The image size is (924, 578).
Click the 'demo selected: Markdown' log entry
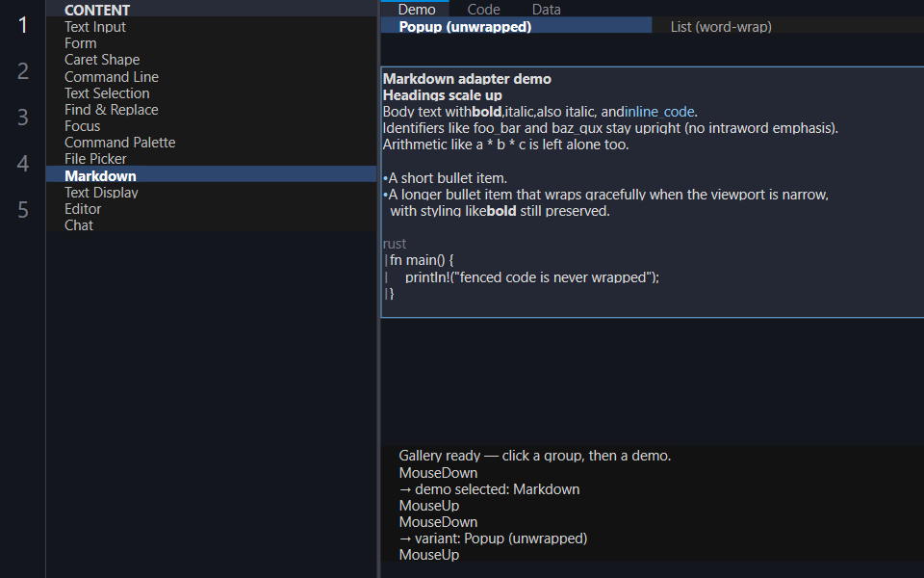click(489, 489)
